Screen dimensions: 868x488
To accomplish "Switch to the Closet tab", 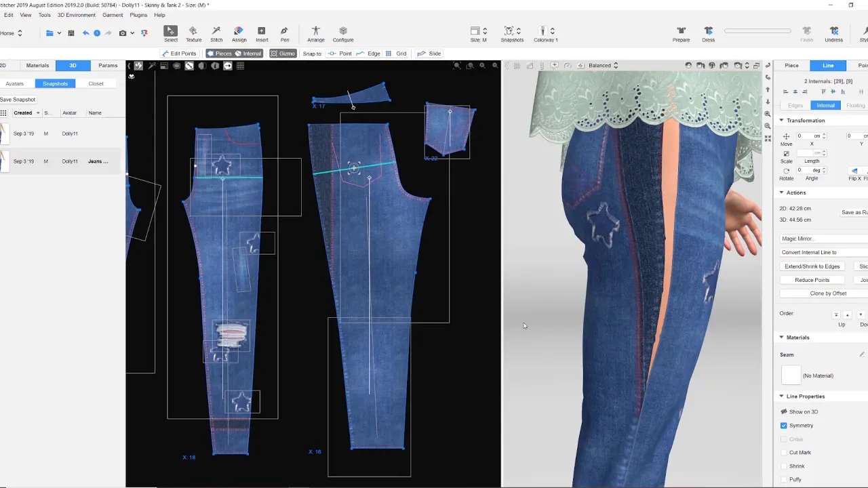I will [x=96, y=83].
